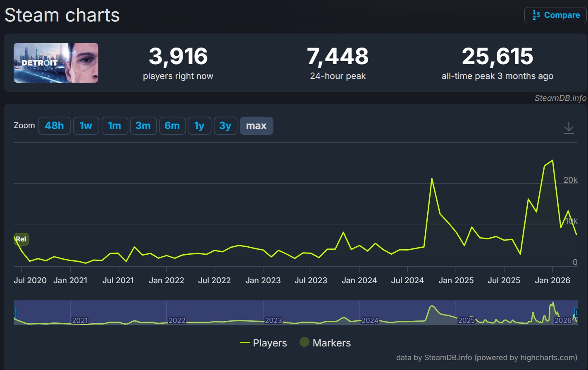Click the '24-hour peak' caption
Image resolution: width=588 pixels, height=370 pixels.
tap(338, 76)
